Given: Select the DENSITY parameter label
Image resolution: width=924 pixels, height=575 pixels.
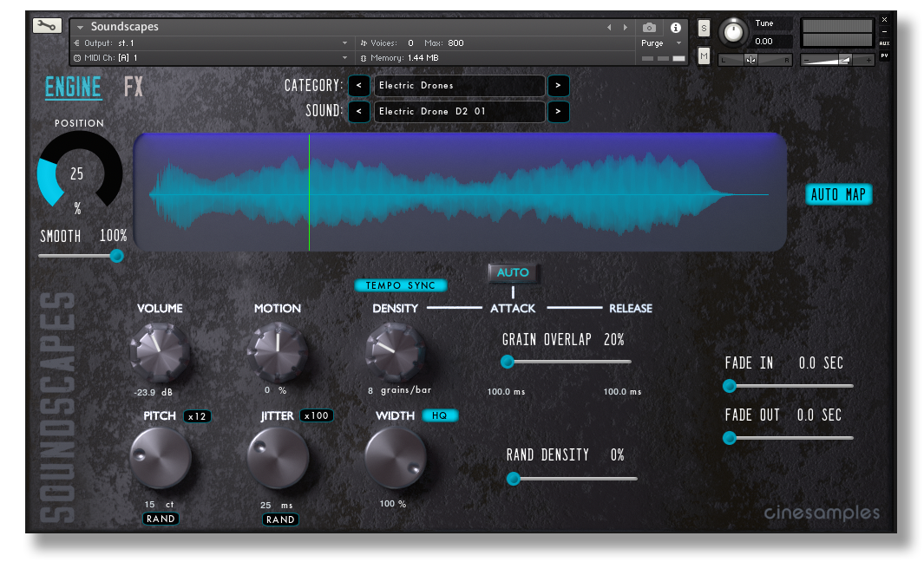Looking at the screenshot, I should (395, 308).
